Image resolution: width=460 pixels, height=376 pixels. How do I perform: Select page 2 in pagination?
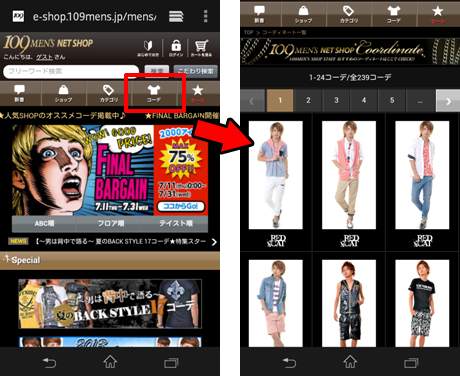pos(308,100)
